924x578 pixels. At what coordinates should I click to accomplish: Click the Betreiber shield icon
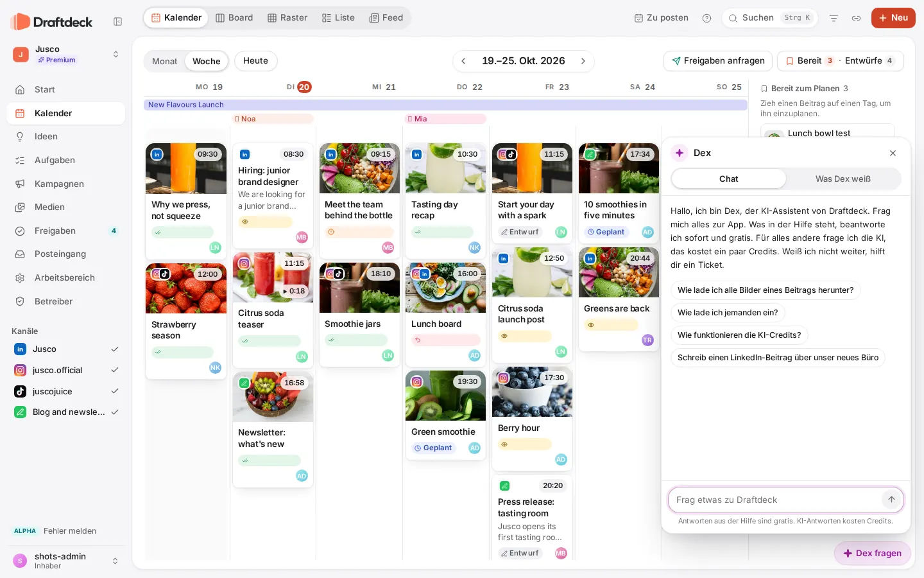(x=20, y=302)
